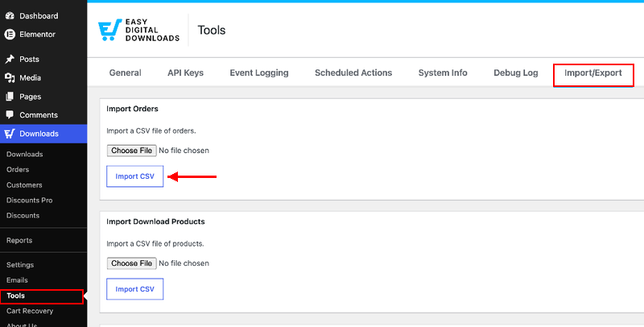Click the Comments speech bubble icon
This screenshot has height=327, width=644.
point(10,114)
